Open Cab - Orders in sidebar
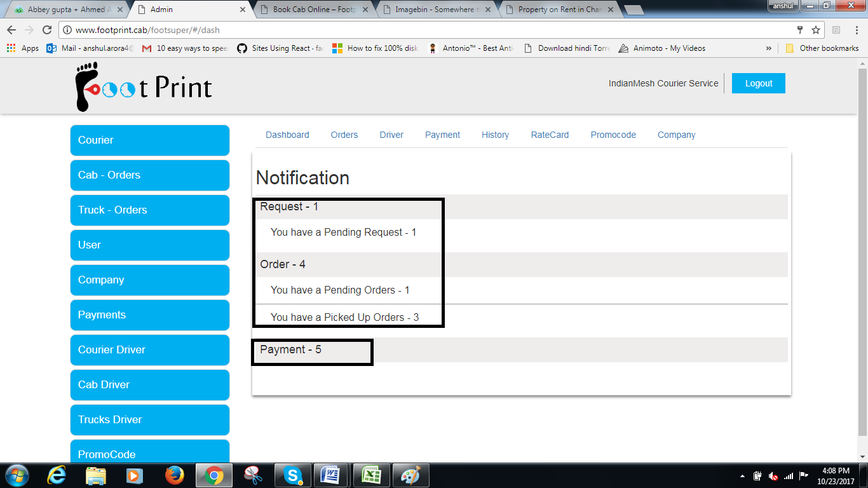Screen dimensions: 868x488 click(x=150, y=175)
